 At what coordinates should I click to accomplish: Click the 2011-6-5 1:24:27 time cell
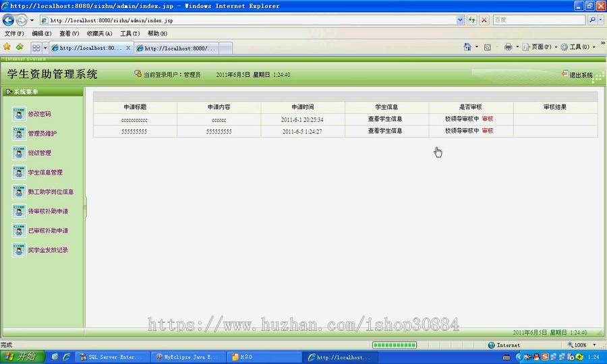pos(302,131)
